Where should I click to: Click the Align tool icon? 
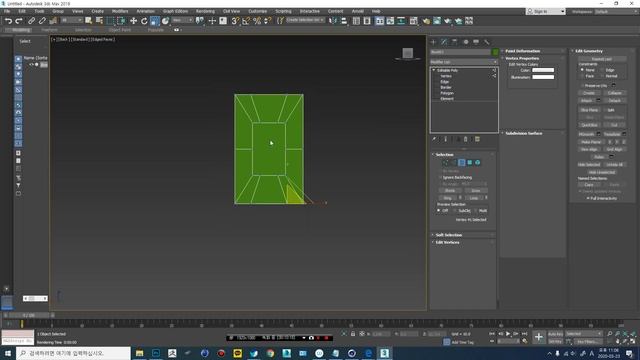pyautogui.click(x=344, y=21)
